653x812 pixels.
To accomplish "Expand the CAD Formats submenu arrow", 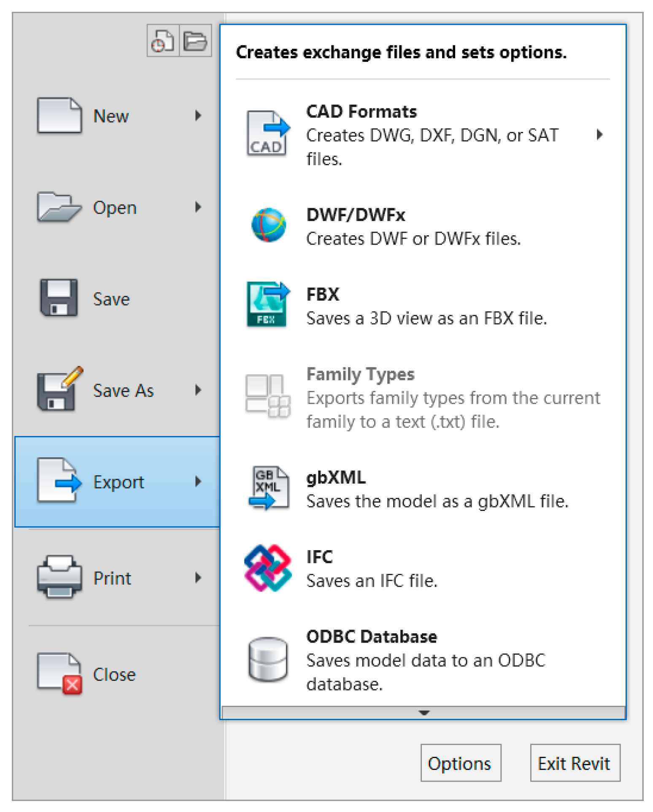I will click(599, 135).
